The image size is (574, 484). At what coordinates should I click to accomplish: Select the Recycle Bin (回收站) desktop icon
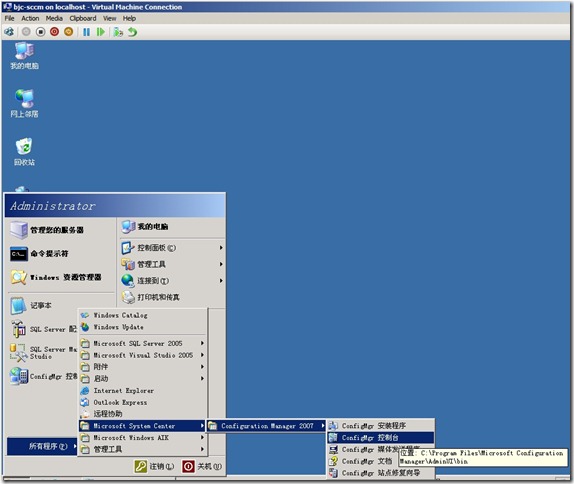point(24,152)
